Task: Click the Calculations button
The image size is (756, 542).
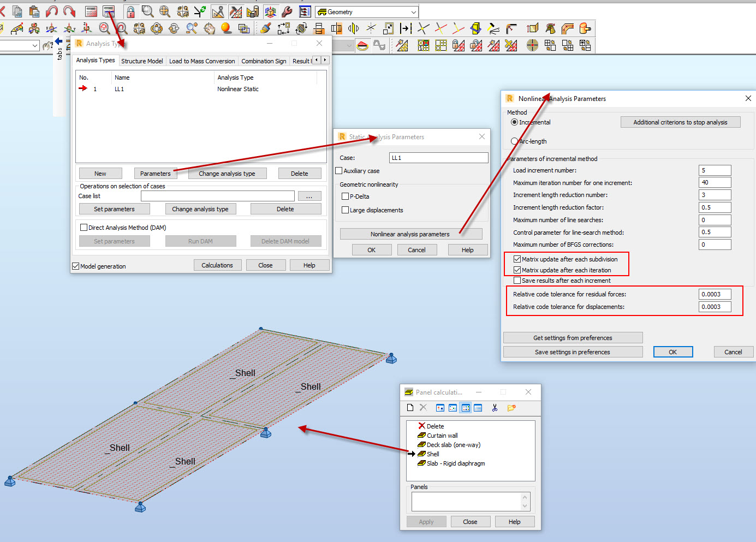Action: pos(217,265)
